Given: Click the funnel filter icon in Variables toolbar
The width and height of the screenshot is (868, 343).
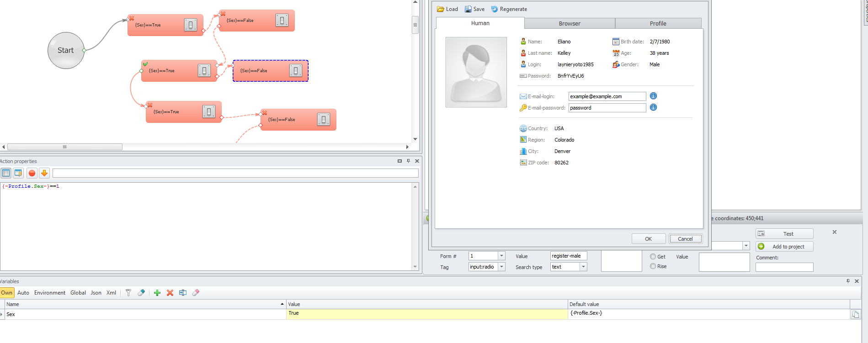Looking at the screenshot, I should [128, 293].
